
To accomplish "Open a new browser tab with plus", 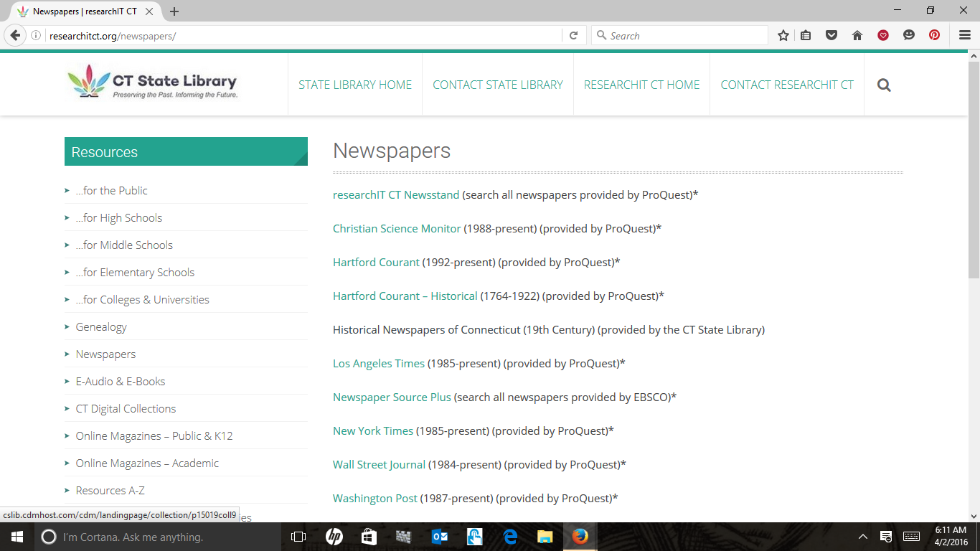I will pyautogui.click(x=174, y=11).
